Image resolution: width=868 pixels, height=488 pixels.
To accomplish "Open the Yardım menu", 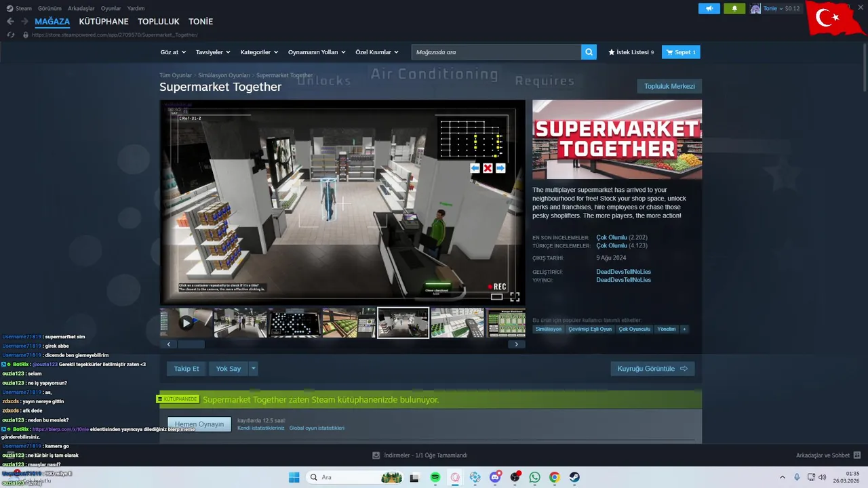I will click(136, 8).
